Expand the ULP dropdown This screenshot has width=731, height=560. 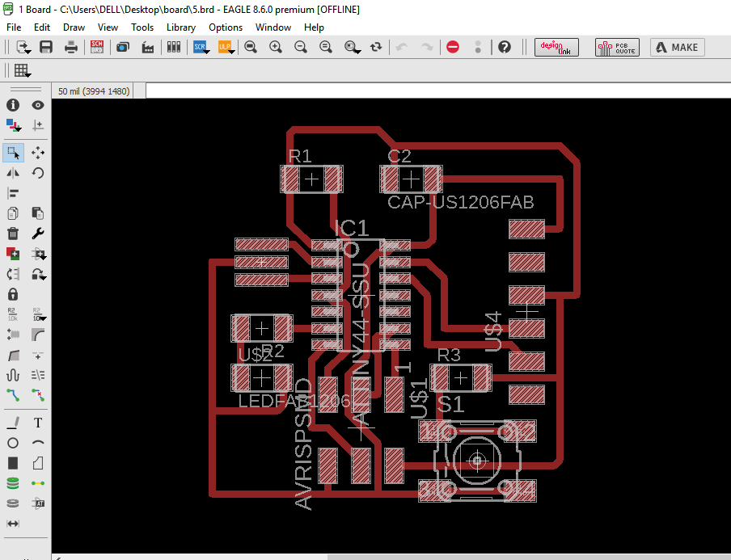point(232,51)
